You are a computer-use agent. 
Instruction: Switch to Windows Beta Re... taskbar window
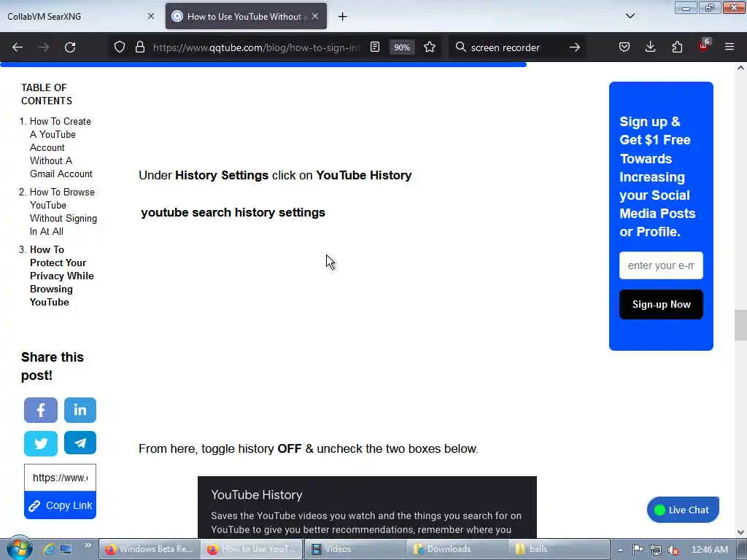pos(149,549)
